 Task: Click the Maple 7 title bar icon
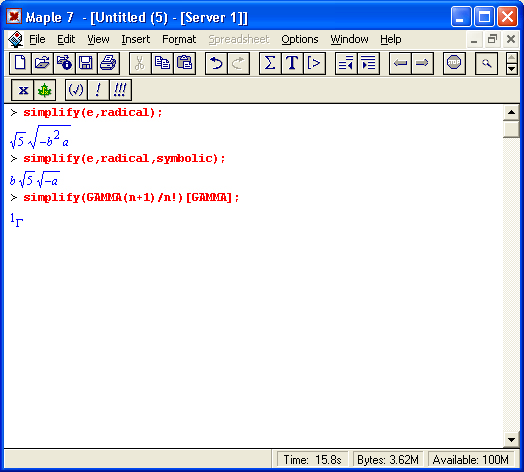(14, 16)
